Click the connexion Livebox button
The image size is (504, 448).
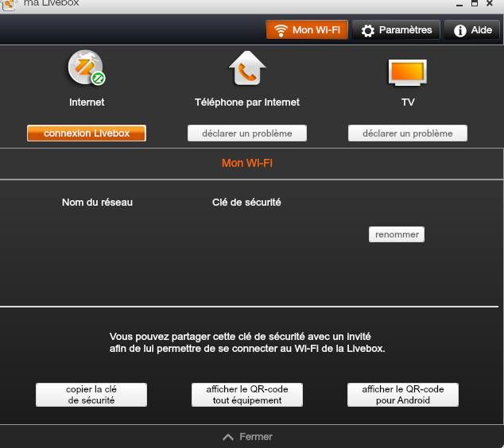pos(87,133)
